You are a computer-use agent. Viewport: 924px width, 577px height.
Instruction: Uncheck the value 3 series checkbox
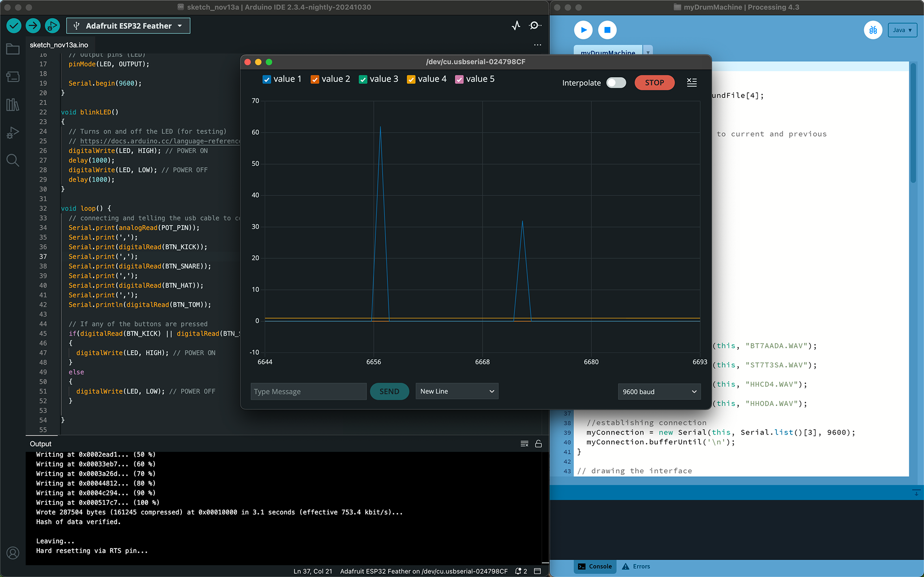[x=363, y=79]
